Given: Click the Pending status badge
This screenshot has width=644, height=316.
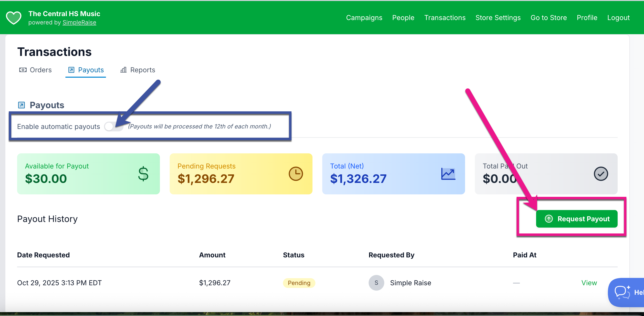Looking at the screenshot, I should (x=299, y=283).
